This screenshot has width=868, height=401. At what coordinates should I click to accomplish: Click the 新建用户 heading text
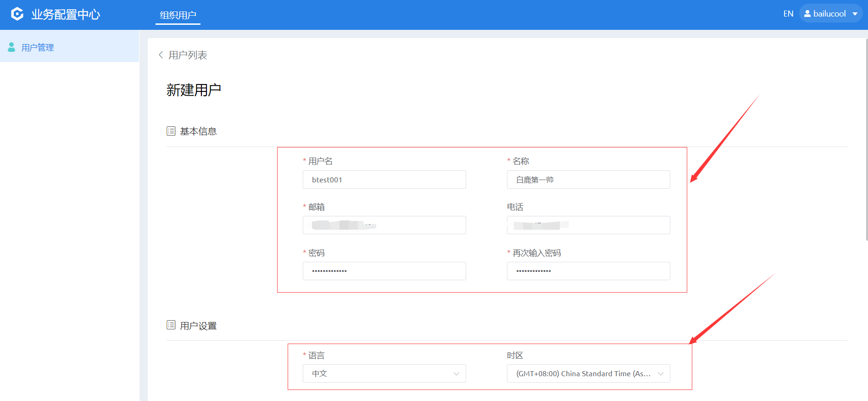tap(194, 90)
